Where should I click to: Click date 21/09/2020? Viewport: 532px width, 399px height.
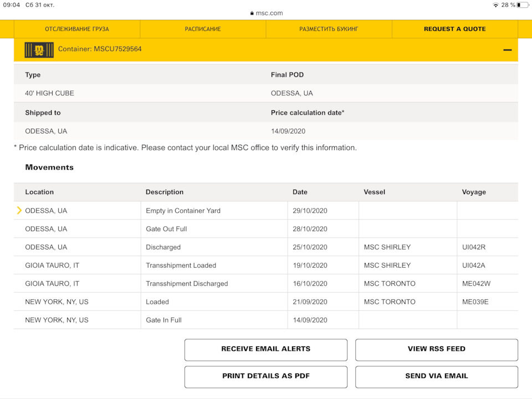tap(310, 302)
